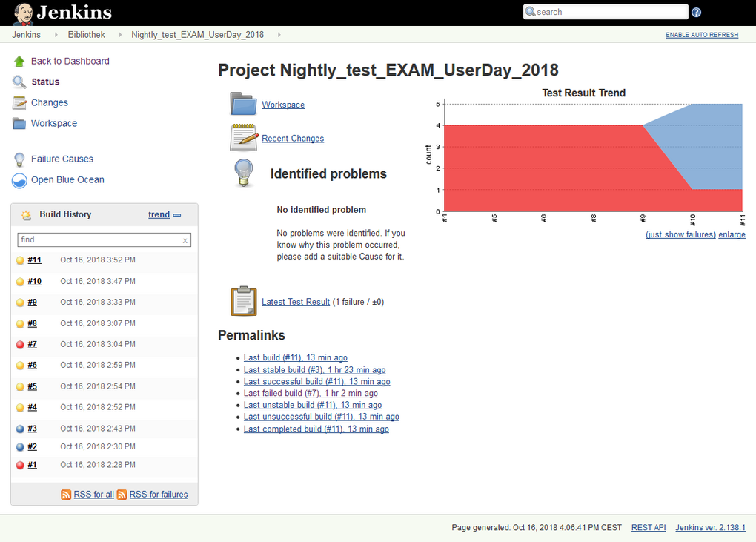Click the yellow status ball of build #10

(x=20, y=282)
